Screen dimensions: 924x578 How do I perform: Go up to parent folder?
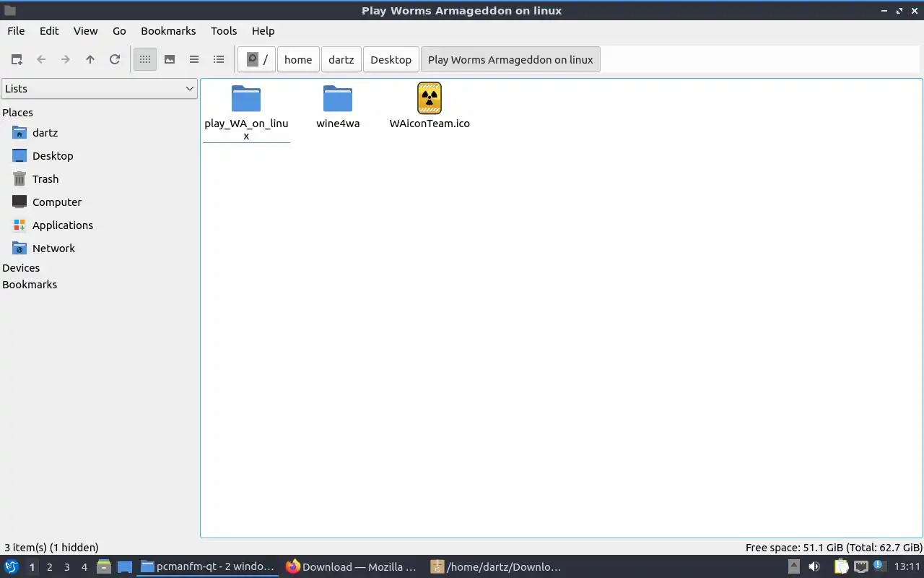pyautogui.click(x=90, y=59)
